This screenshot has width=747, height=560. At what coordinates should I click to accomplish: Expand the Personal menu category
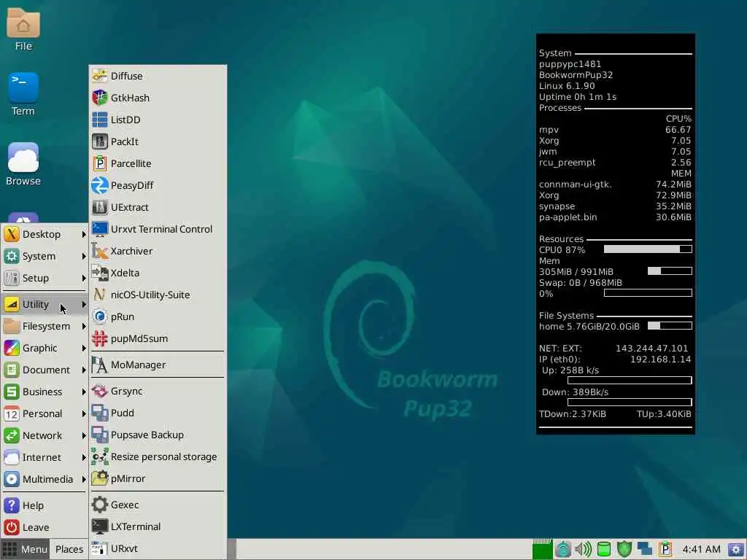tap(44, 414)
